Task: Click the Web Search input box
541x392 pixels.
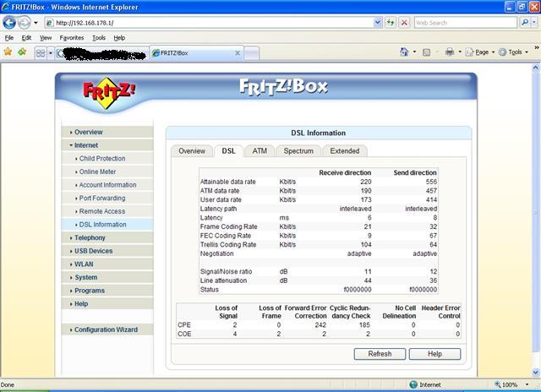Action: pos(466,23)
